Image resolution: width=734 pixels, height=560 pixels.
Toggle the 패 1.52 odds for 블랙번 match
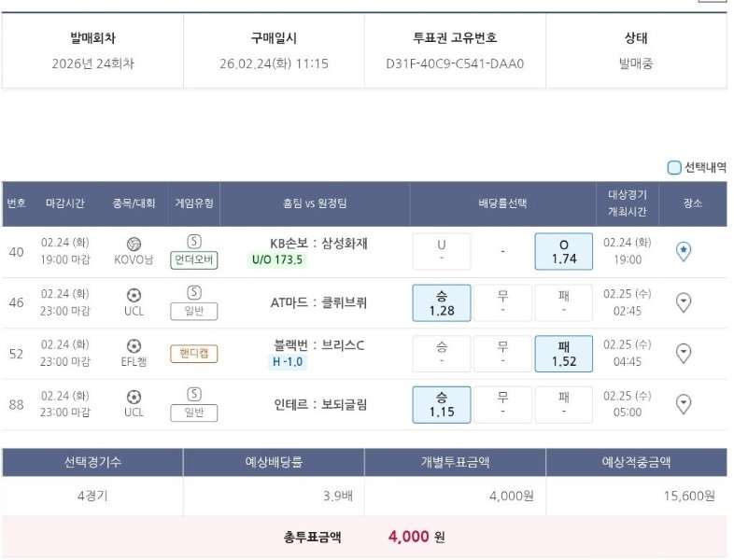tap(564, 354)
